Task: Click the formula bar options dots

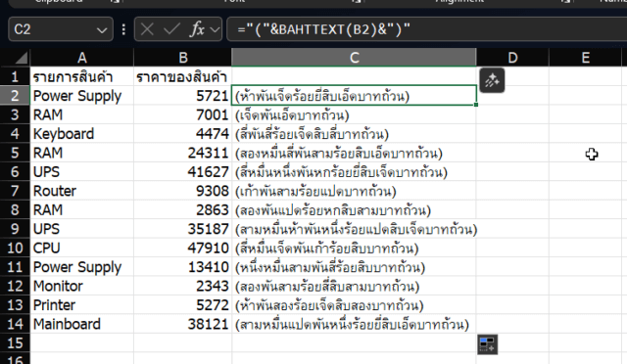Action: click(x=123, y=29)
